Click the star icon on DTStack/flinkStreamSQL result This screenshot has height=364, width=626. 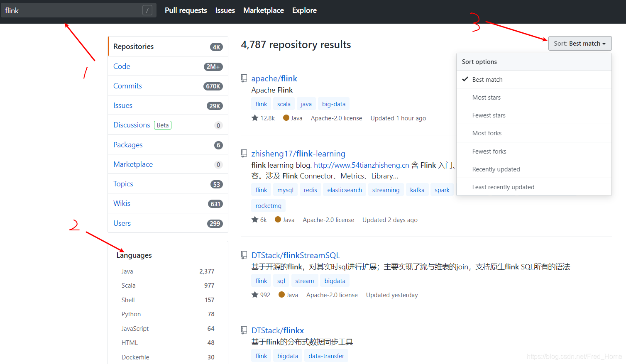tap(254, 295)
